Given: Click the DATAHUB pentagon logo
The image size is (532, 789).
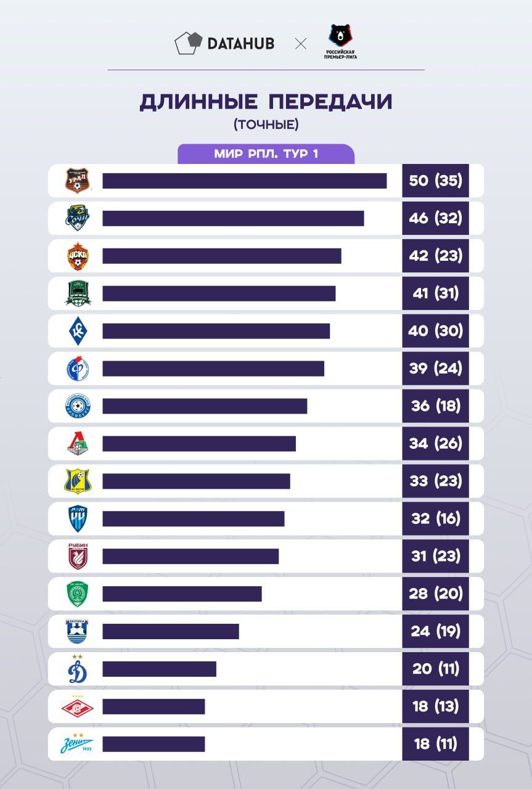Looking at the screenshot, I should coord(188,43).
